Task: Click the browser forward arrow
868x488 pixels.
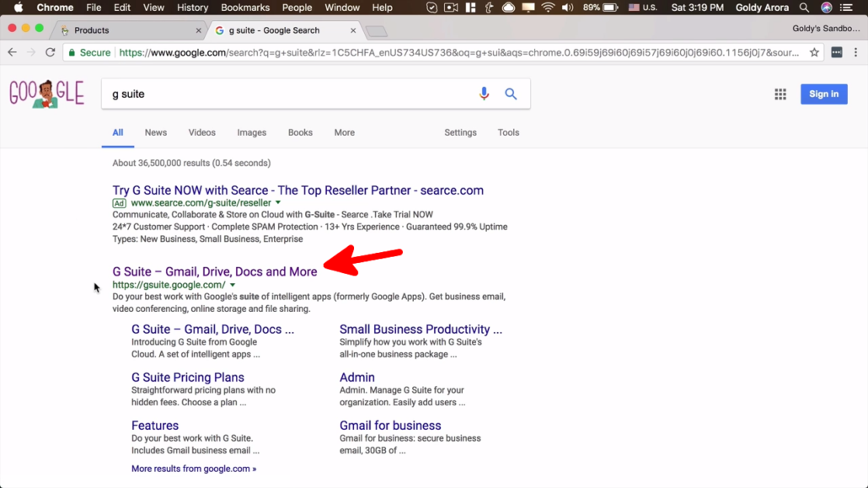Action: pos(31,52)
